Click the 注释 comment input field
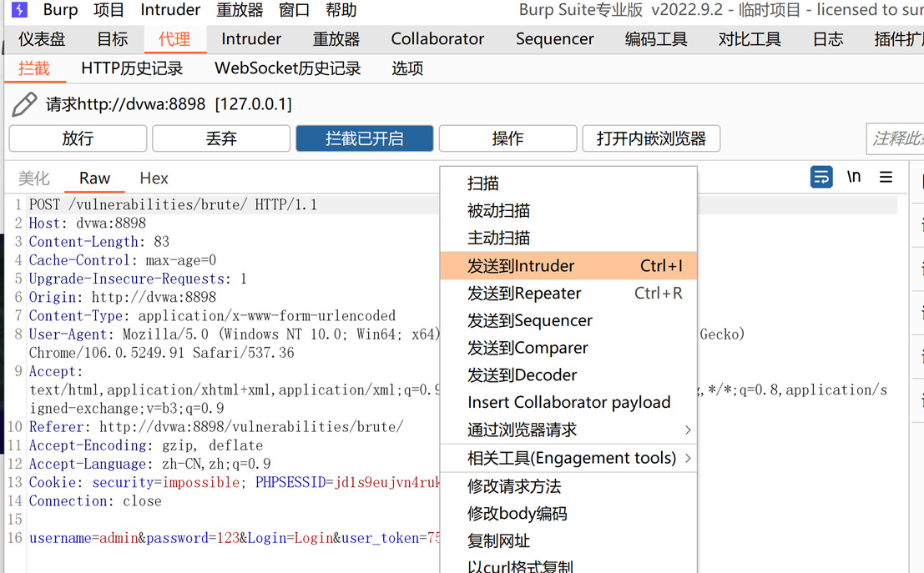The image size is (924, 573). 895,138
